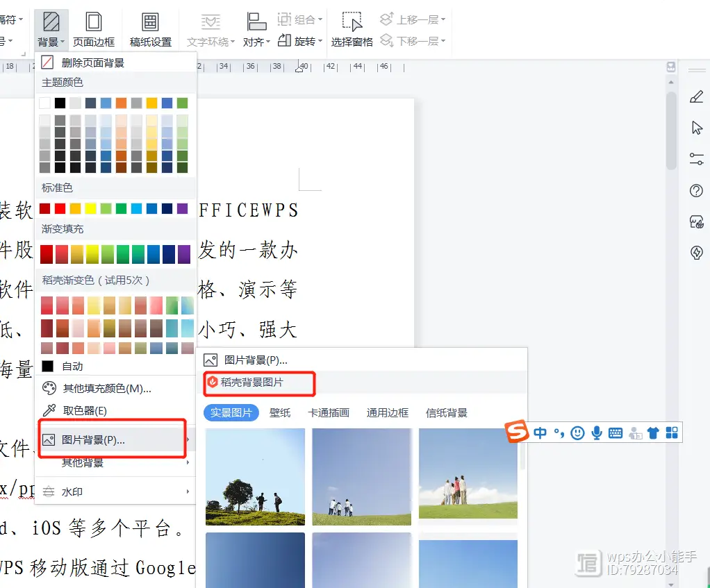Click the 组合 group icon
Image resolution: width=710 pixels, height=588 pixels.
pos(284,19)
